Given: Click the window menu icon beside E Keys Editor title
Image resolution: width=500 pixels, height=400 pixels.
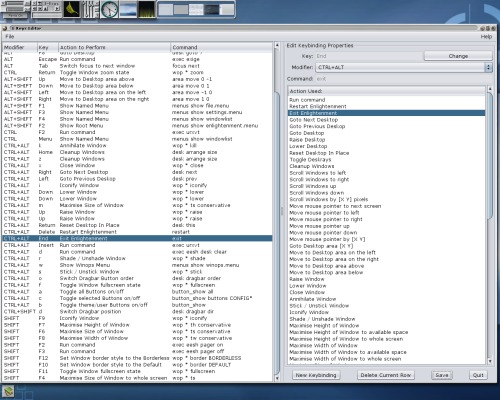Looking at the screenshot, I should 5,28.
